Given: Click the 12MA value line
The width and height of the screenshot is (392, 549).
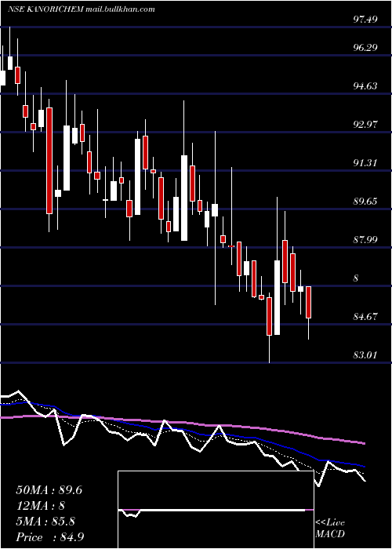Looking at the screenshot, I should [41, 506].
